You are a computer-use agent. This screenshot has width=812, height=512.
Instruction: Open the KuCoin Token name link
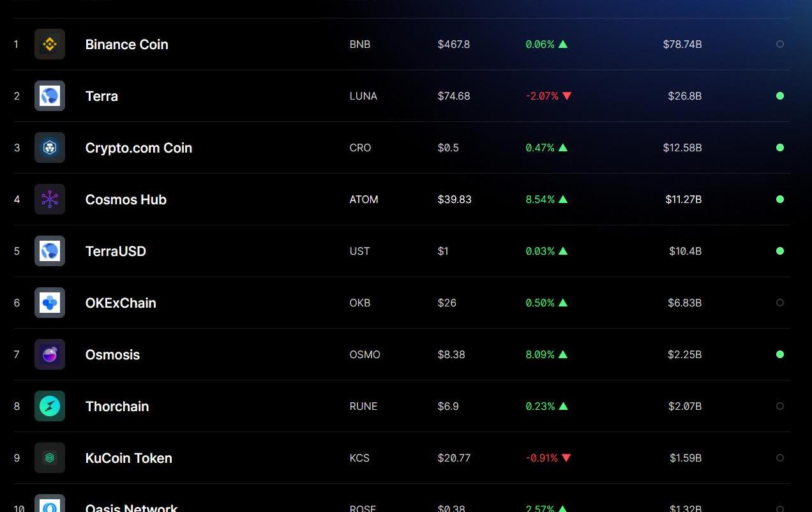(x=129, y=458)
